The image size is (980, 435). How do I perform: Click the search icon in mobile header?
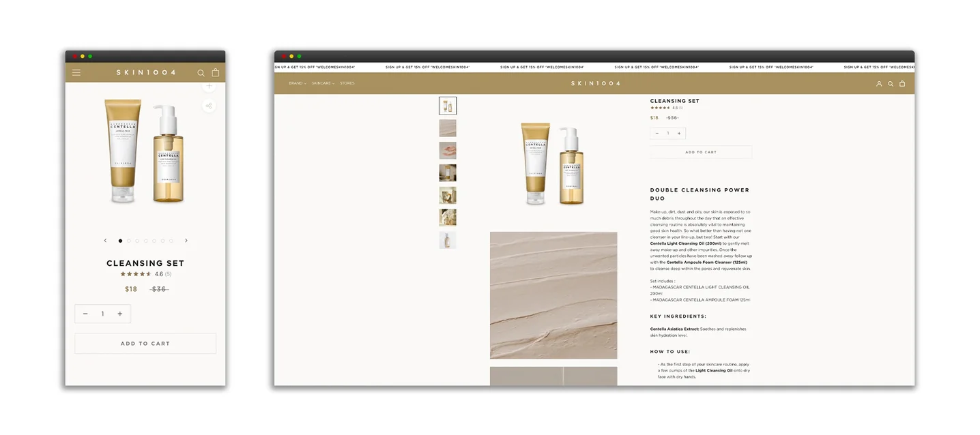click(201, 72)
